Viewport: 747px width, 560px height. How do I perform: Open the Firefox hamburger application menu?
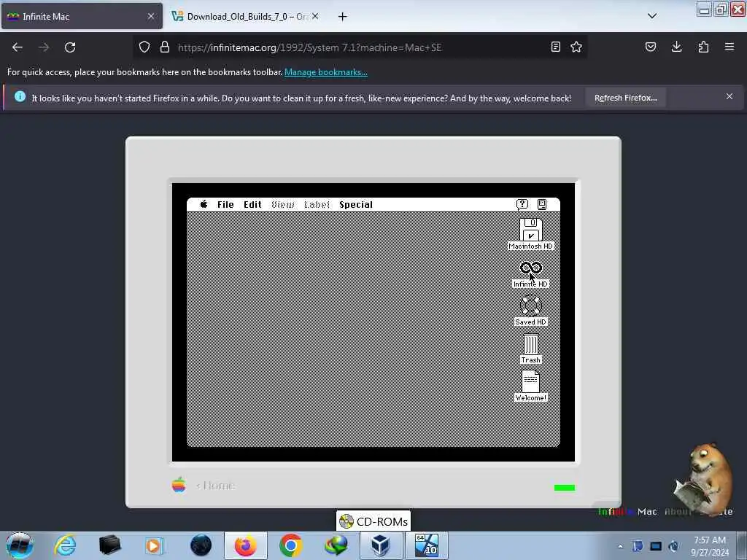coord(729,47)
